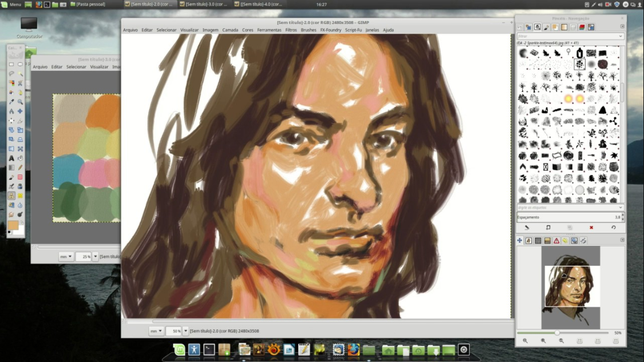The width and height of the screenshot is (644, 362).
Task: Open the Filtros menu
Action: (291, 30)
